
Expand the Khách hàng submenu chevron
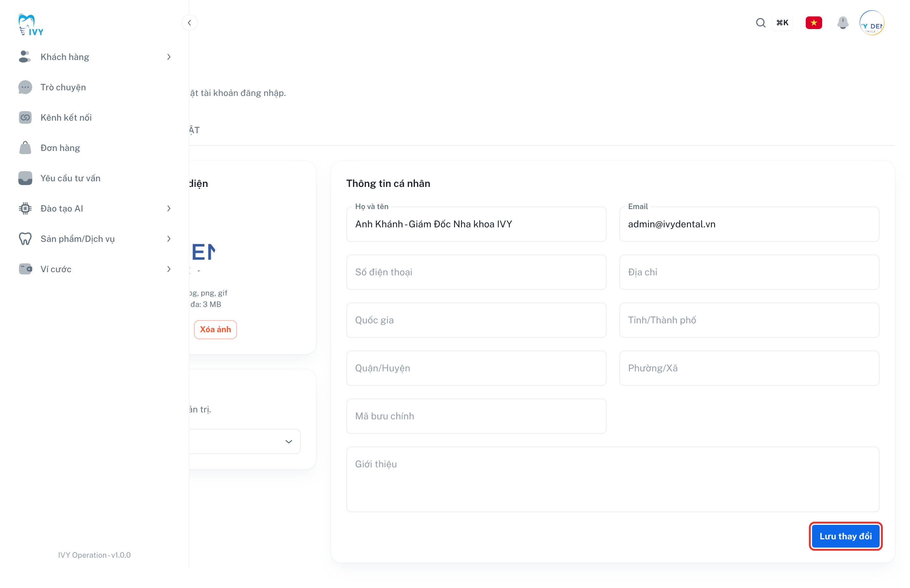[x=169, y=57]
